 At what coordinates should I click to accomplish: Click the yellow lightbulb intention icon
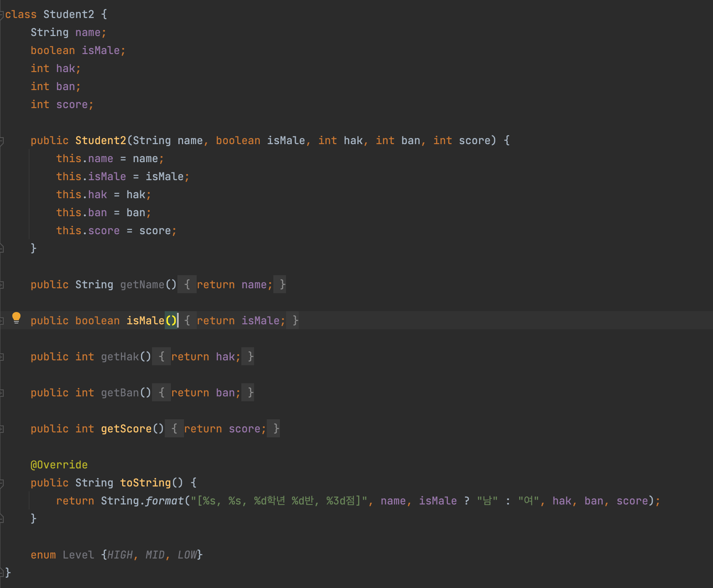click(x=16, y=318)
